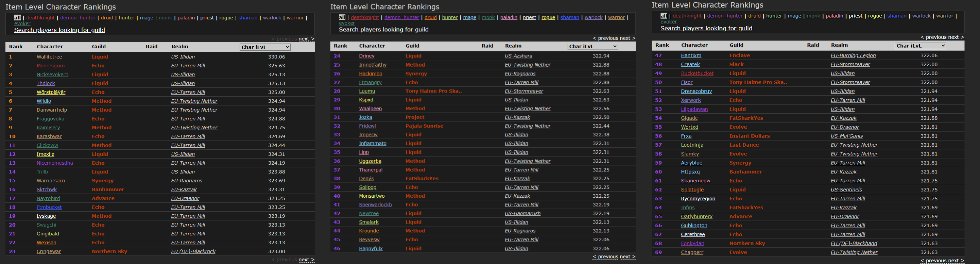Select the mage class filter in left panel
980x264 pixels.
(x=147, y=18)
